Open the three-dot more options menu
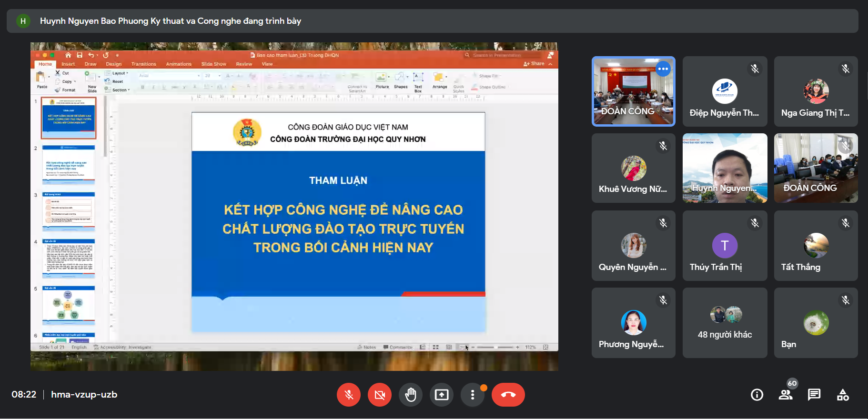The height and width of the screenshot is (419, 868). pos(473,395)
